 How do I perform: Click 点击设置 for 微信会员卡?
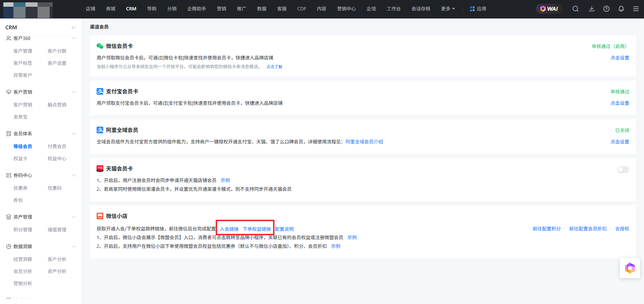(x=620, y=58)
